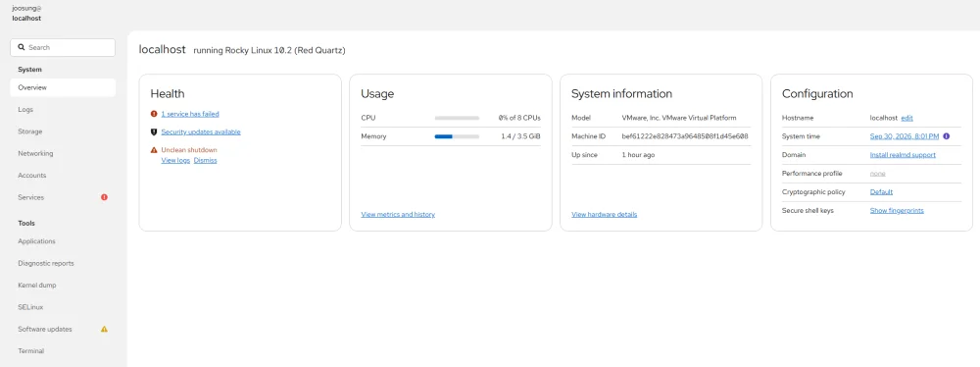Click the info icon next to system time
980x367 pixels.
point(947,136)
